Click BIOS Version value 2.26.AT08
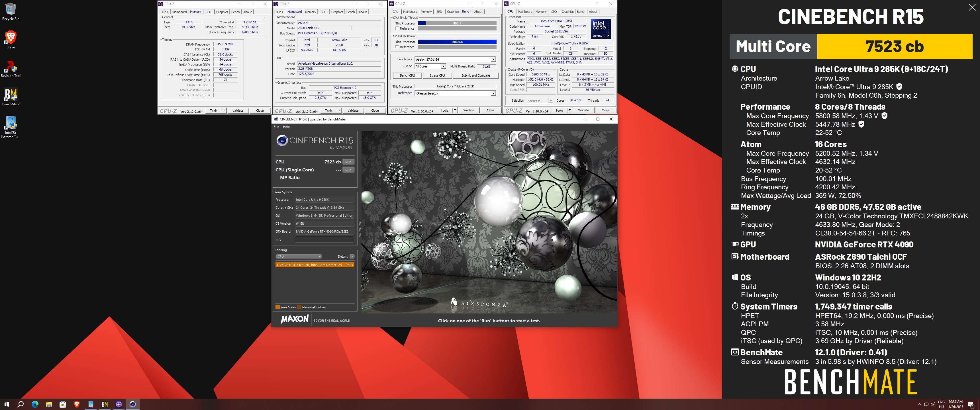The width and height of the screenshot is (980, 410). pyautogui.click(x=339, y=69)
